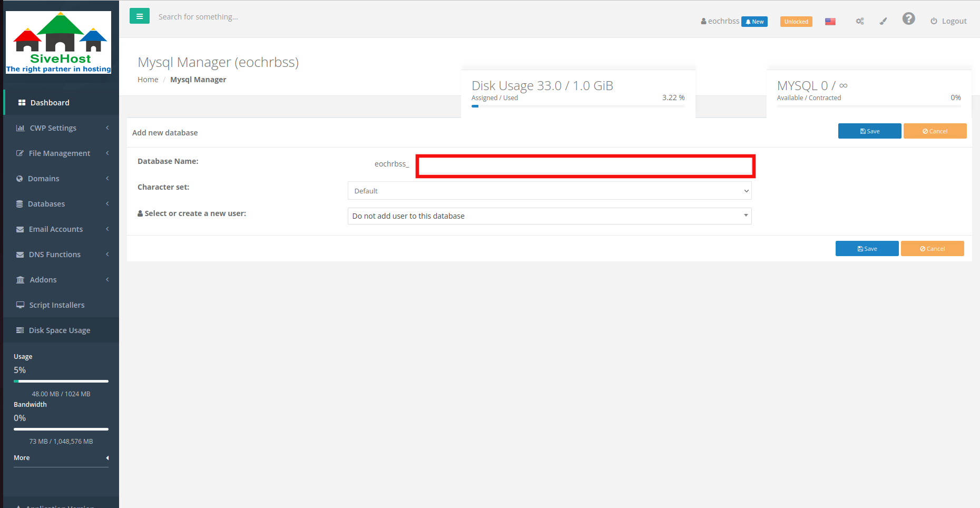980x508 pixels.
Task: Click the Databases stack icon
Action: pyautogui.click(x=19, y=203)
